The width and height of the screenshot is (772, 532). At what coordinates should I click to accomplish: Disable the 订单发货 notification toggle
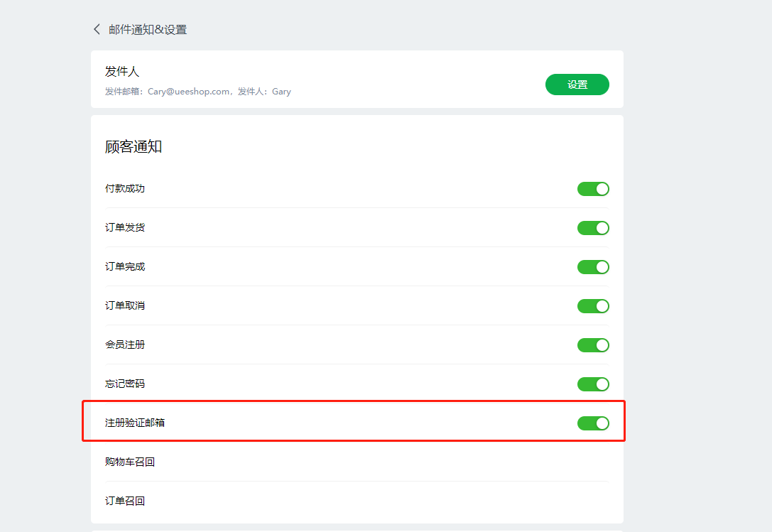coord(593,228)
